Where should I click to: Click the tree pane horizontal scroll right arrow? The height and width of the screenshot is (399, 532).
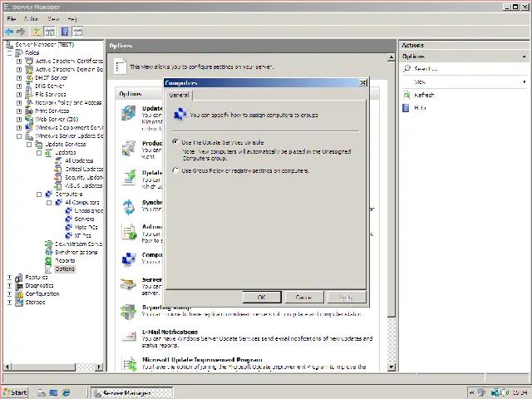pyautogui.click(x=99, y=367)
